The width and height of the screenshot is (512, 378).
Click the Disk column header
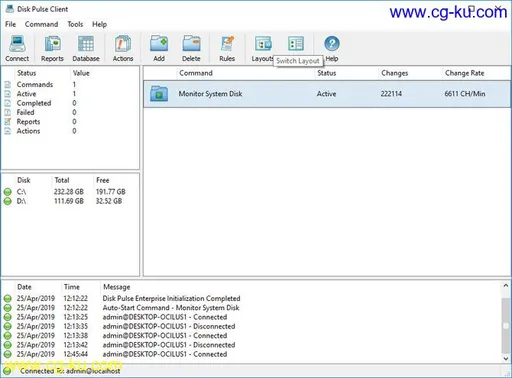(24, 180)
